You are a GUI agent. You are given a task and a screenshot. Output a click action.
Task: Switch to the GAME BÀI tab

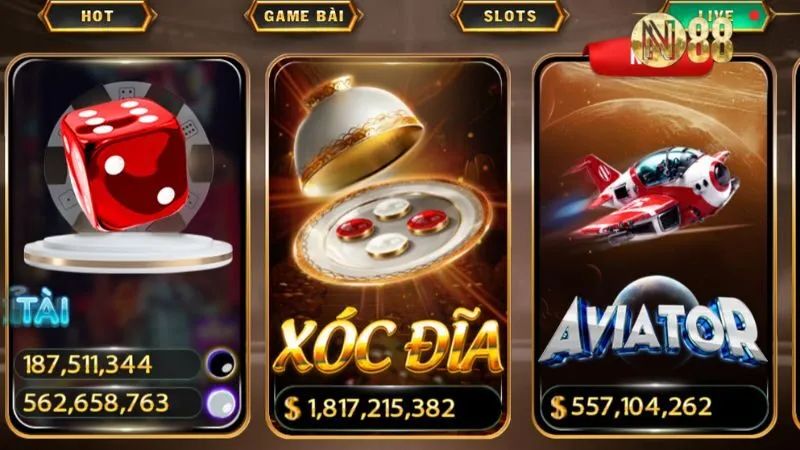click(304, 16)
